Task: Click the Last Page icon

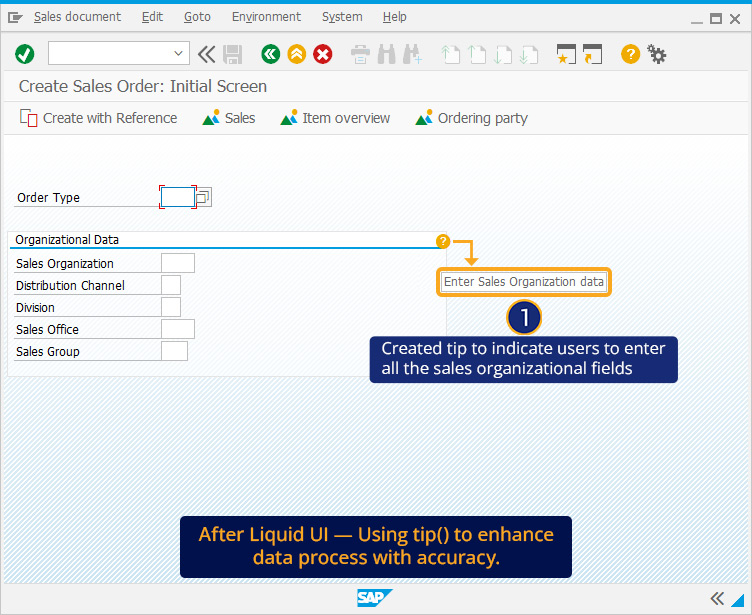Action: click(529, 55)
